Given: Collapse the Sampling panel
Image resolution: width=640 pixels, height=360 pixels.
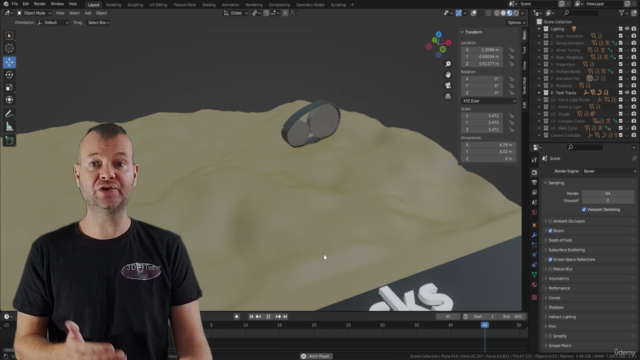Looking at the screenshot, I should pyautogui.click(x=546, y=183).
